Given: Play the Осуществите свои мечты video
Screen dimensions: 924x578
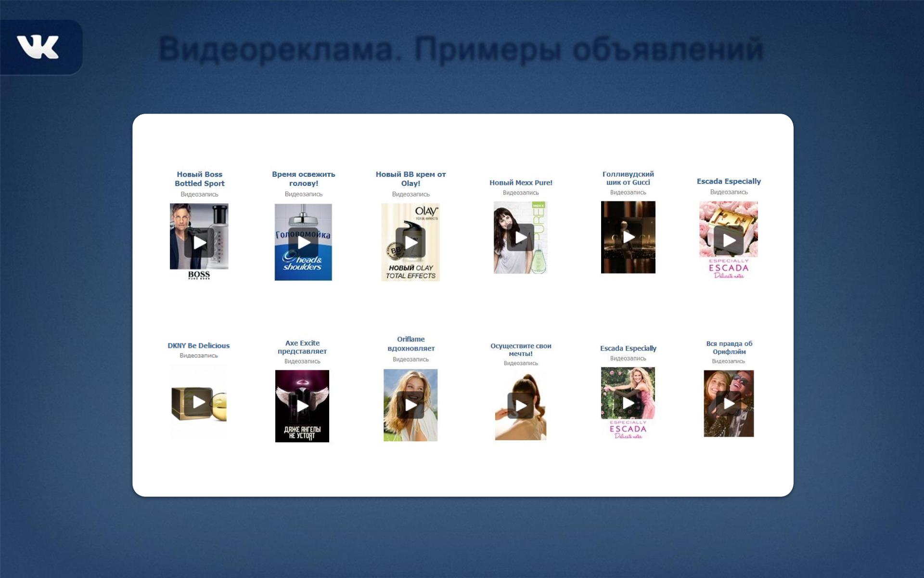Looking at the screenshot, I should [x=521, y=406].
